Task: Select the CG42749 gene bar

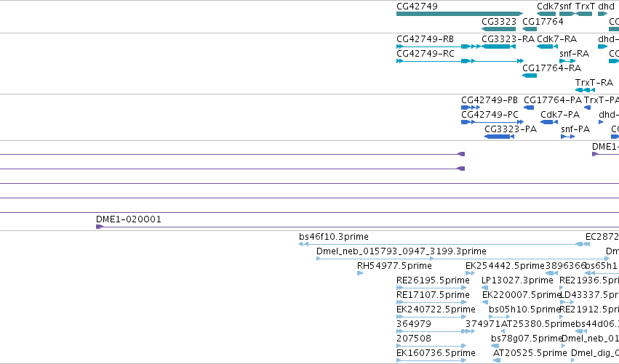Action: point(460,14)
